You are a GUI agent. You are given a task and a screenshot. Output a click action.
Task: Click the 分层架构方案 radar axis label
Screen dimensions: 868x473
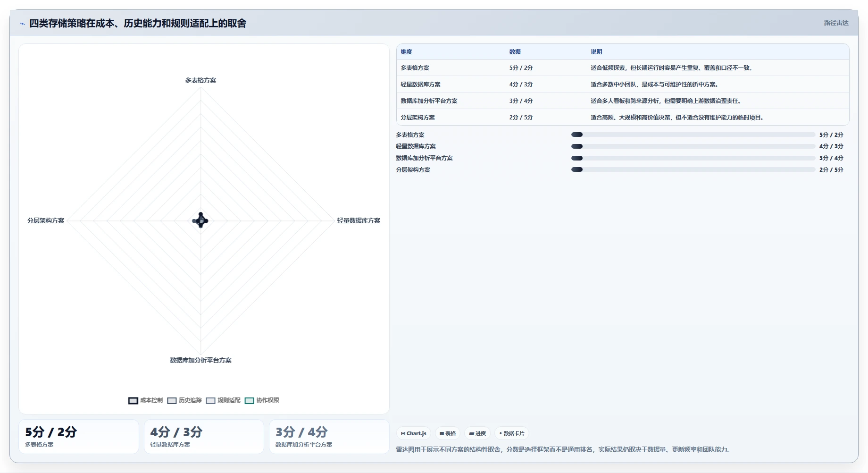coord(46,221)
